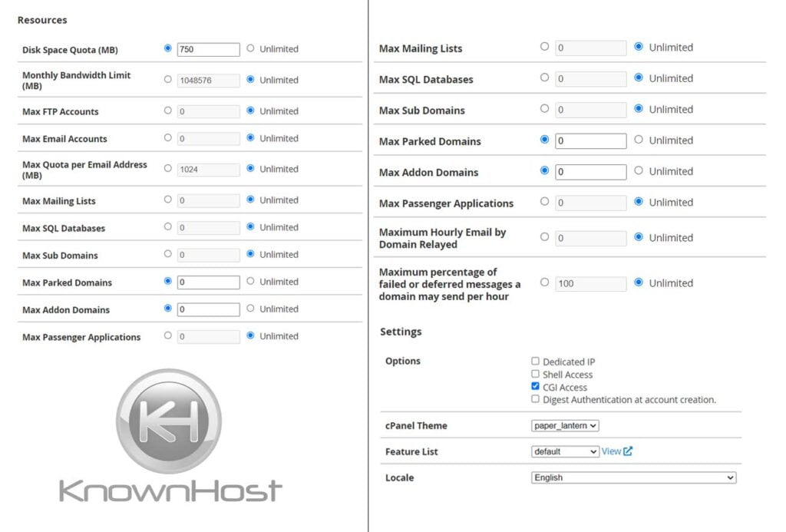Left panel: choose Unlimited for Max Sub Domains
The width and height of the screenshot is (786, 532).
point(251,253)
